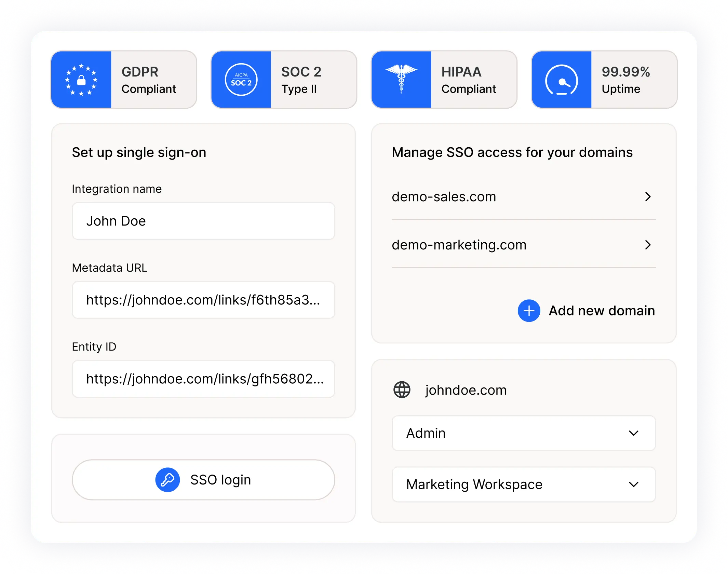Click the Add new domain text

602,311
